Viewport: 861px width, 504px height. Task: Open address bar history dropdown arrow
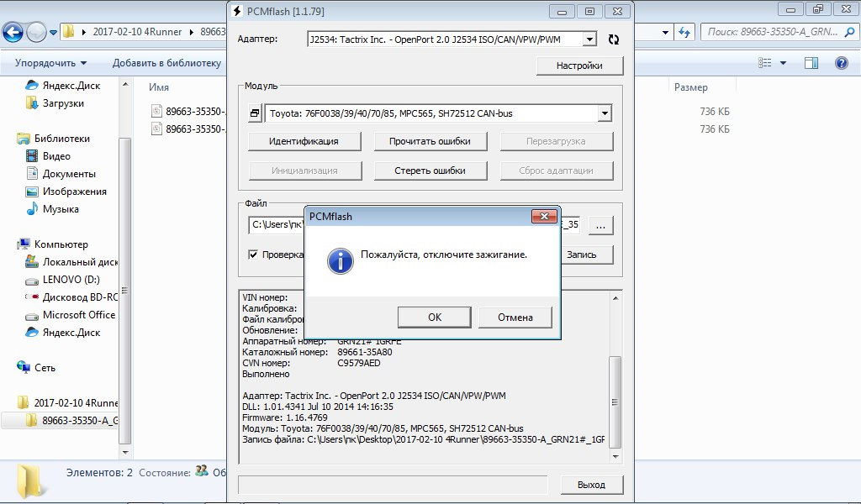[666, 33]
